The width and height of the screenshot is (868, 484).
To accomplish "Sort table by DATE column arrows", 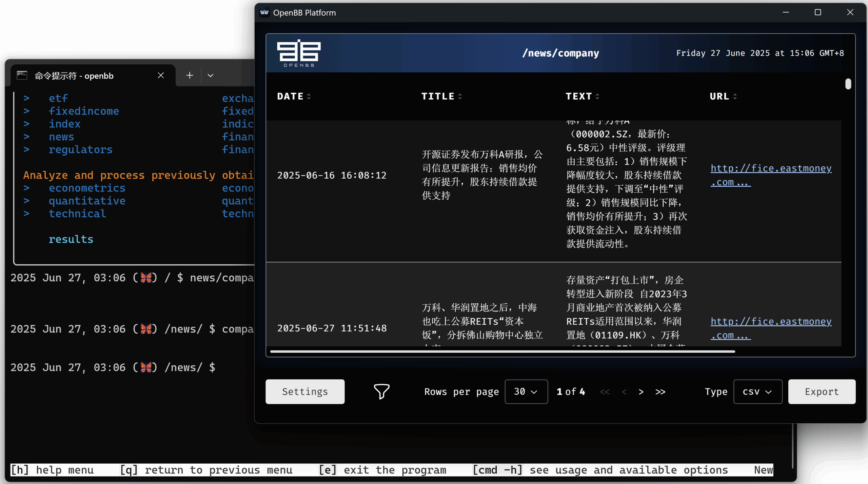I will point(309,97).
